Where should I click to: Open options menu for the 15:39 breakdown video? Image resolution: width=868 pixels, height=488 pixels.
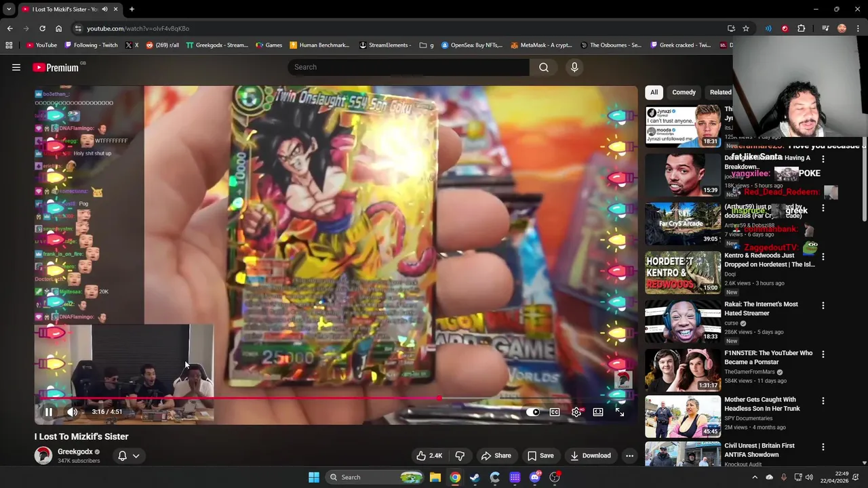point(823,159)
